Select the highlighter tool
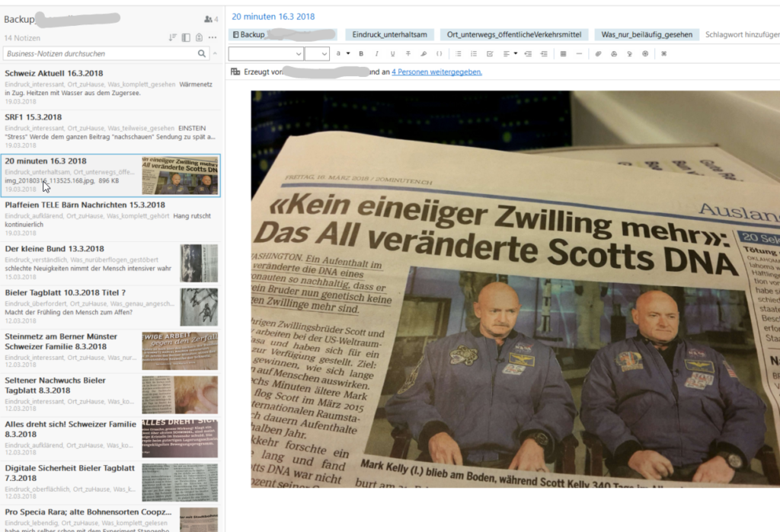The image size is (780, 532). tap(424, 54)
